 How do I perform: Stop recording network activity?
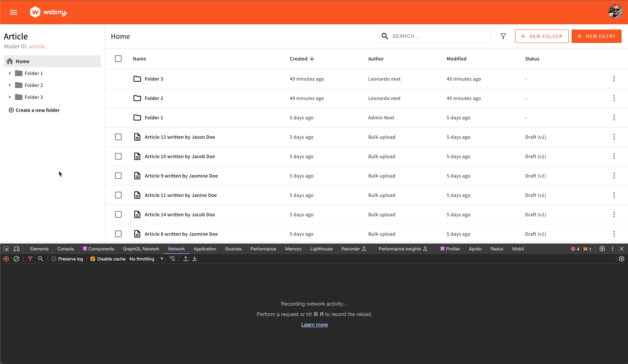click(x=6, y=259)
